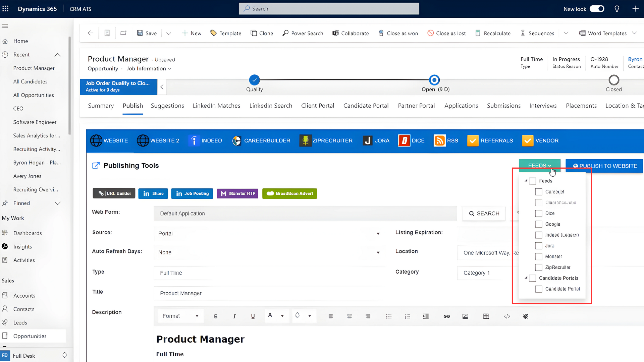Check the Jora feed checkbox
This screenshot has width=644, height=362.
click(x=538, y=246)
